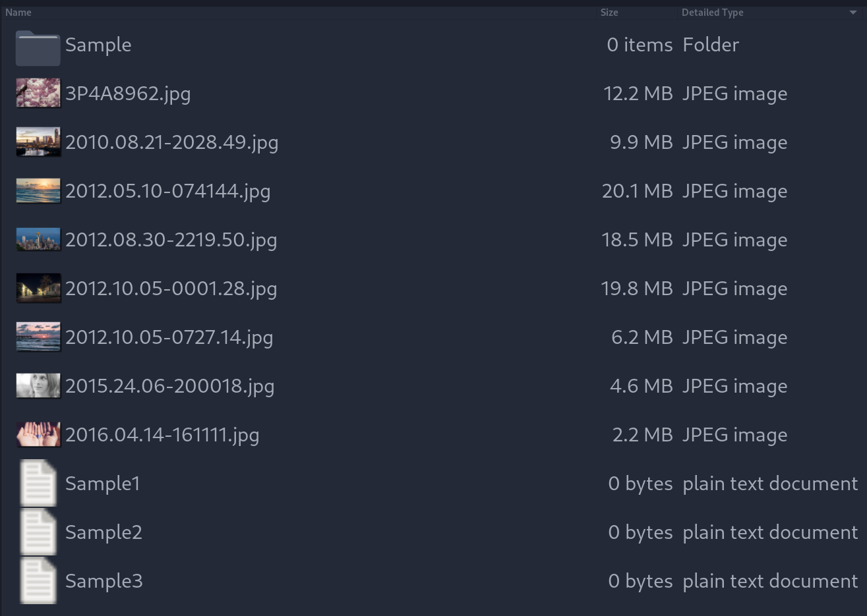This screenshot has height=616, width=867.
Task: Select the Sample1 text file name
Action: pyautogui.click(x=102, y=483)
